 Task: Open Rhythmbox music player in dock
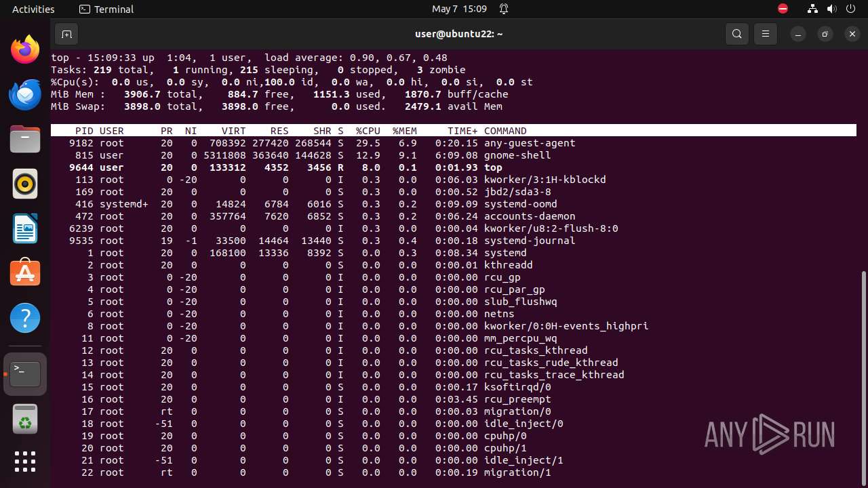pyautogui.click(x=25, y=184)
